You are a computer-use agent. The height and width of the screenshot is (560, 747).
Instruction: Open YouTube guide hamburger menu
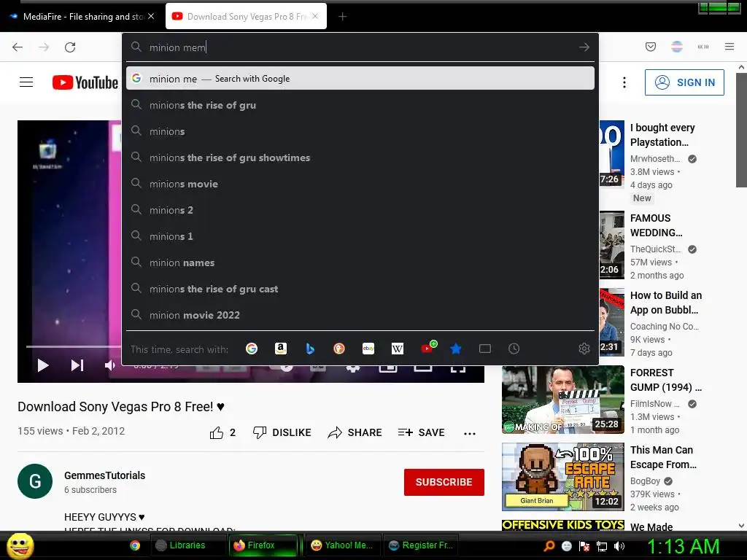26,82
